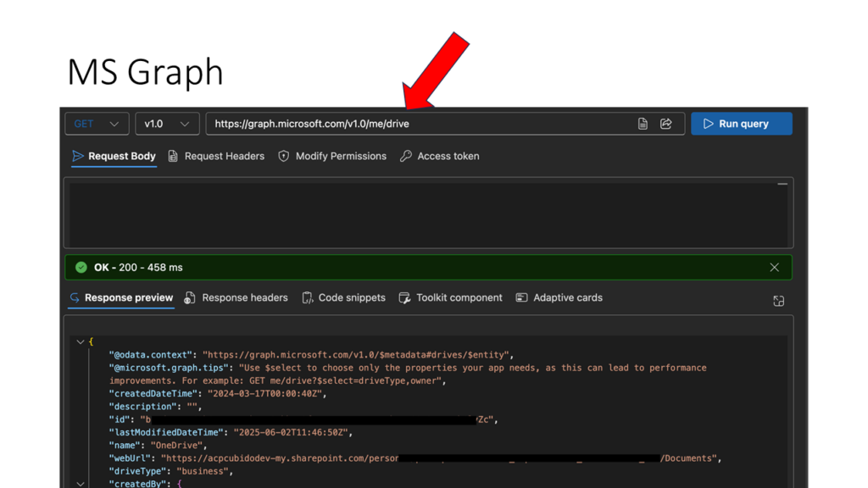The image size is (868, 488).
Task: Open the Adaptive cards tab
Action: click(x=559, y=297)
